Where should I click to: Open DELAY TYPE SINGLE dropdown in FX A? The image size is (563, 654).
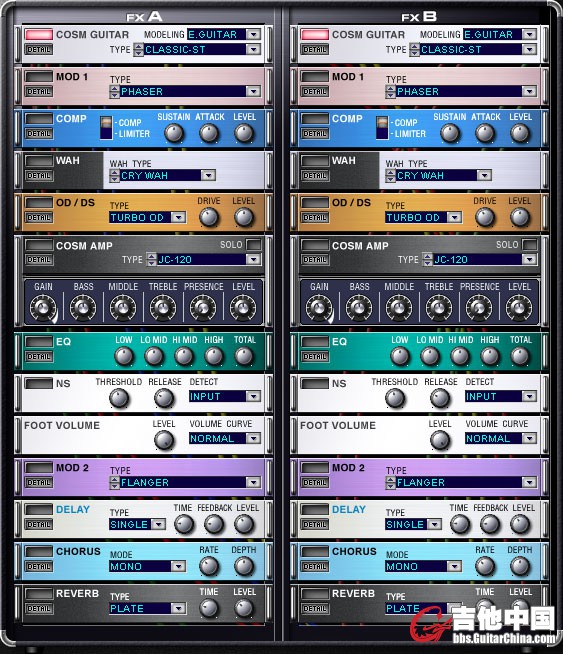click(158, 524)
